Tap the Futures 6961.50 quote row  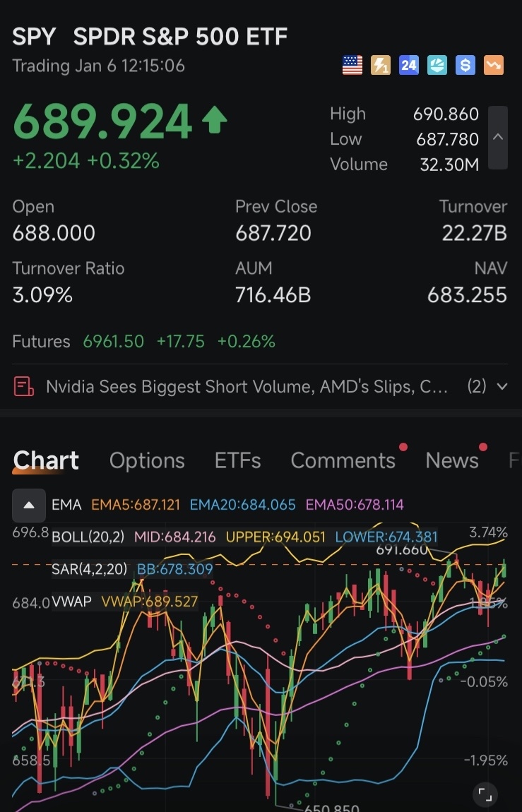click(x=144, y=341)
